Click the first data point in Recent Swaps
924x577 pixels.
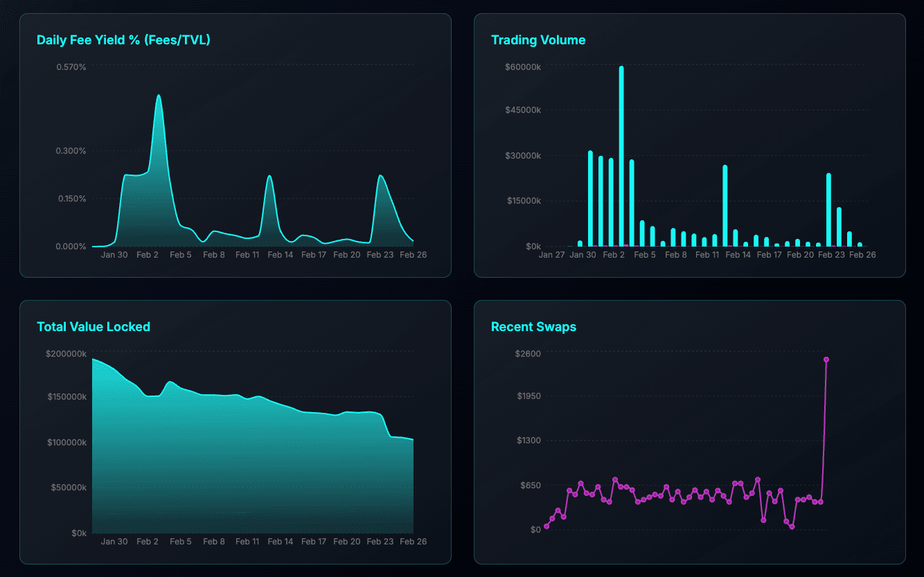[547, 526]
